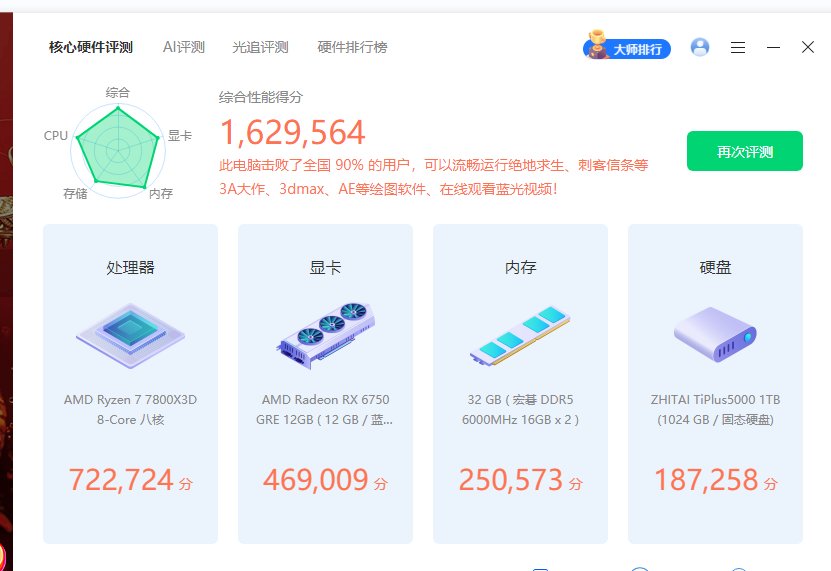The height and width of the screenshot is (571, 831).
Task: Switch to the 核心硬件评测 tab
Action: [91, 47]
